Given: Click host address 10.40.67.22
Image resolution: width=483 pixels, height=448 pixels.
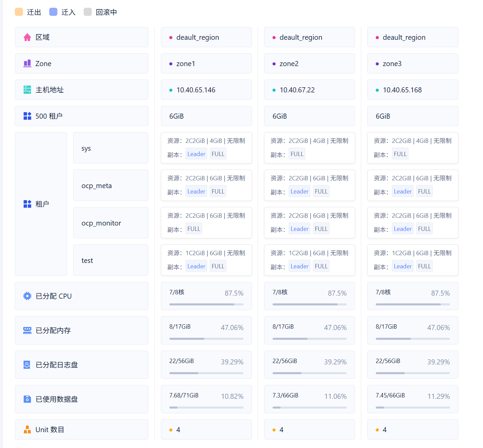Looking at the screenshot, I should (x=297, y=90).
